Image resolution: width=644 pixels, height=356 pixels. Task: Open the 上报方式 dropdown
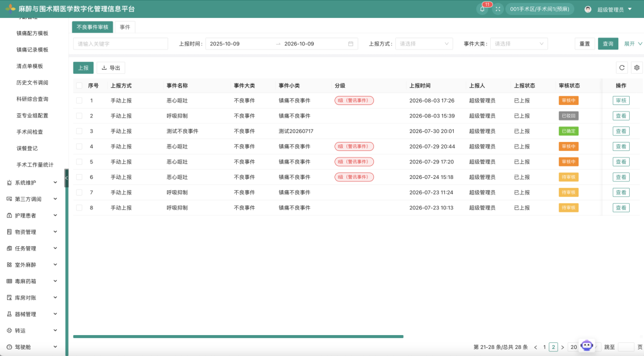424,44
